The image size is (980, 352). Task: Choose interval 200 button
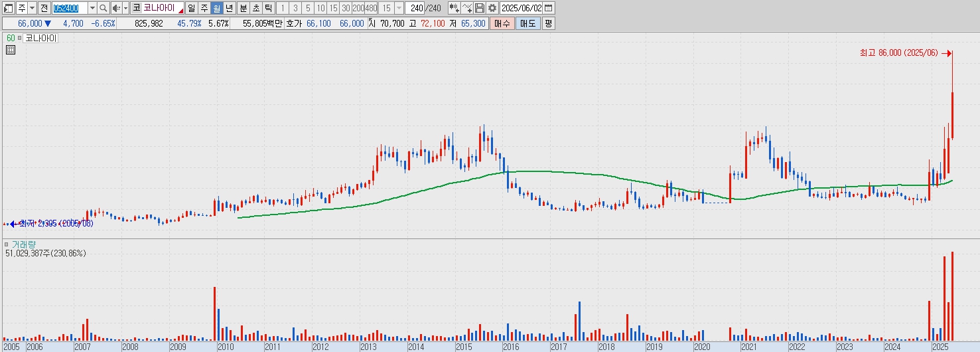click(x=358, y=8)
